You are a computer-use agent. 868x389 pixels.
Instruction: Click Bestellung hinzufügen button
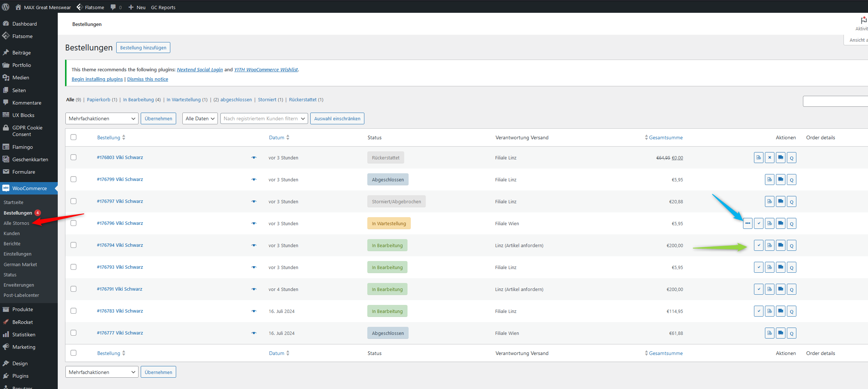tap(143, 48)
